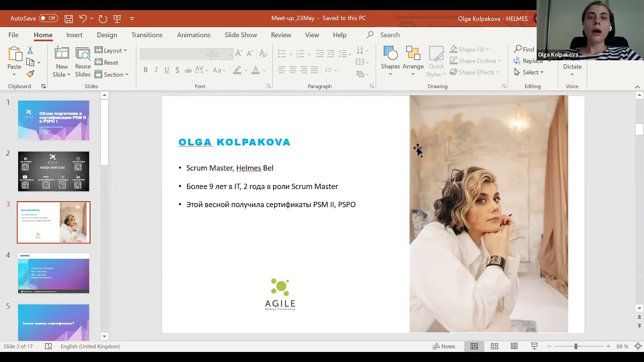Open Select dropdown in Editing

coord(529,72)
